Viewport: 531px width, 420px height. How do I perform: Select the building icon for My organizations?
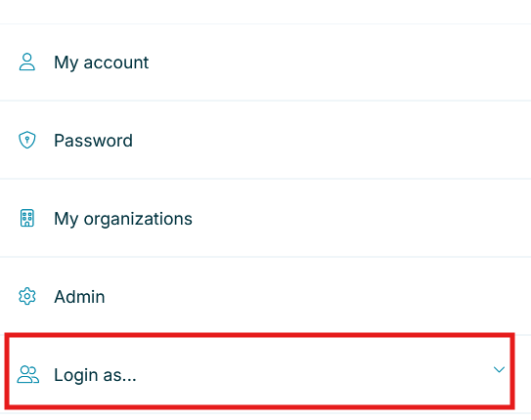pos(27,218)
